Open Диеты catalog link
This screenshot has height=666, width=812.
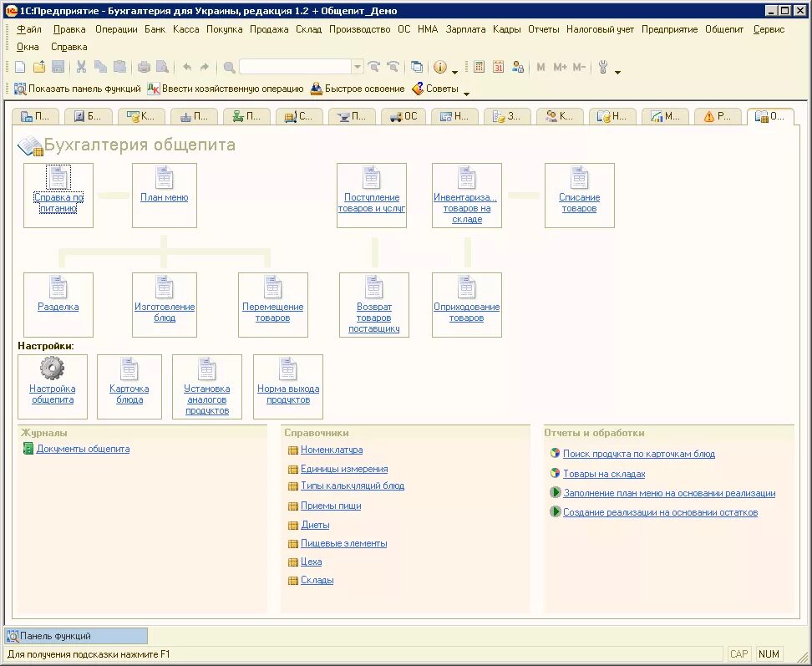(x=315, y=525)
